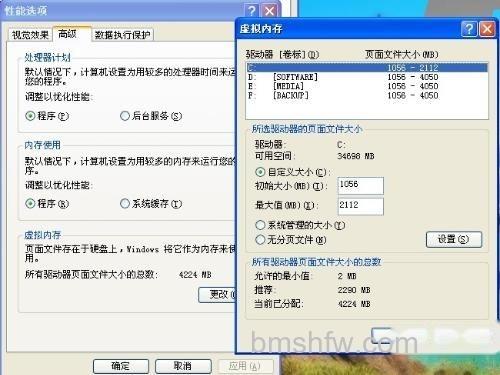This screenshot has width=500, height=375.
Task: Click the 性能选项 help question mark icon
Action: click(252, 11)
